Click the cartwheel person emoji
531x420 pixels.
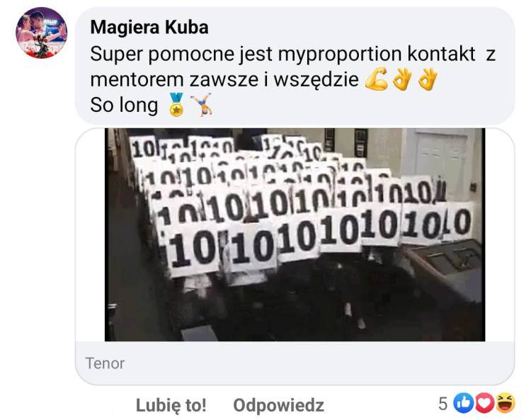[201, 105]
